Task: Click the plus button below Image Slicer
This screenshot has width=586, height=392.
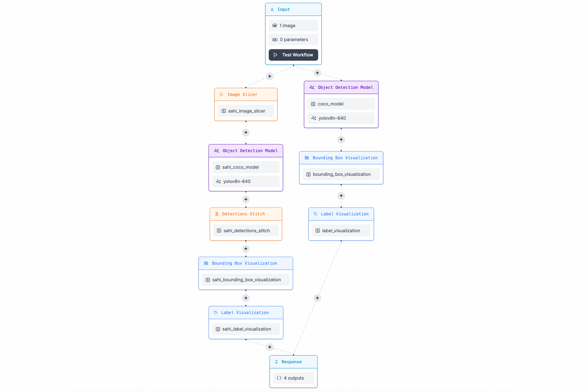Action: pos(246,133)
